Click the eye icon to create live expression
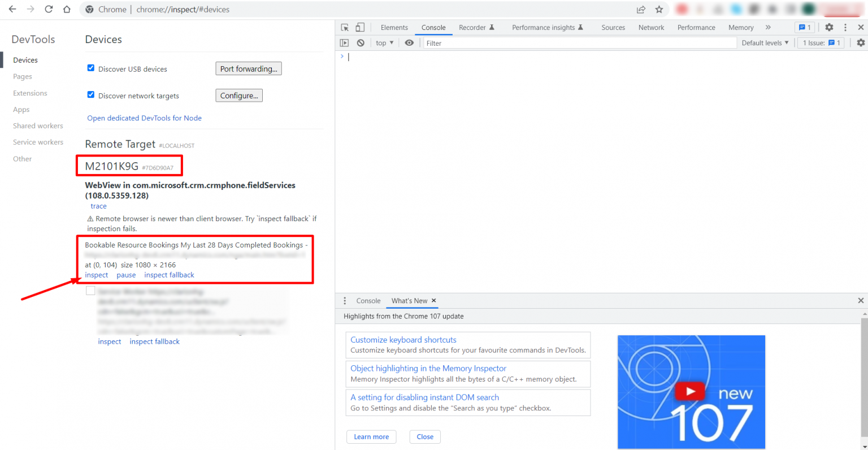The height and width of the screenshot is (450, 868). point(409,42)
